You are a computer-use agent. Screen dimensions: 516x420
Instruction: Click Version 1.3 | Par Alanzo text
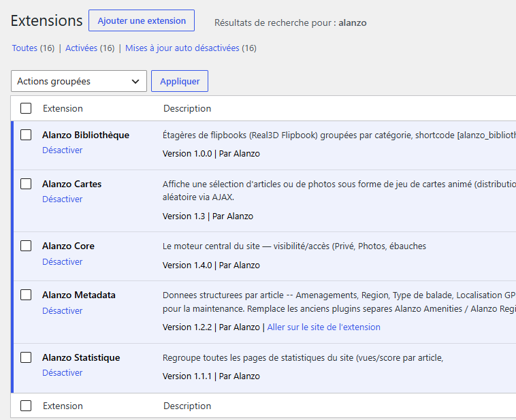click(208, 216)
